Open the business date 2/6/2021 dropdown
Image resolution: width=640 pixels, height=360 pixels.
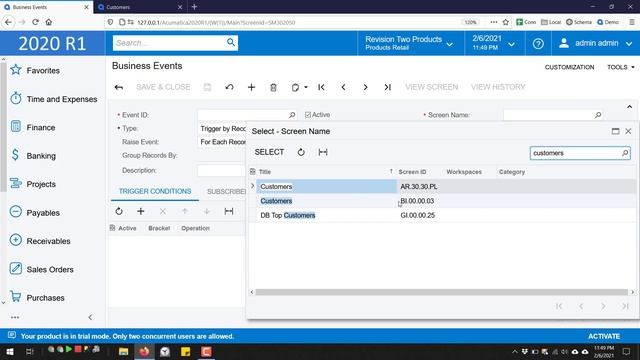(x=493, y=43)
